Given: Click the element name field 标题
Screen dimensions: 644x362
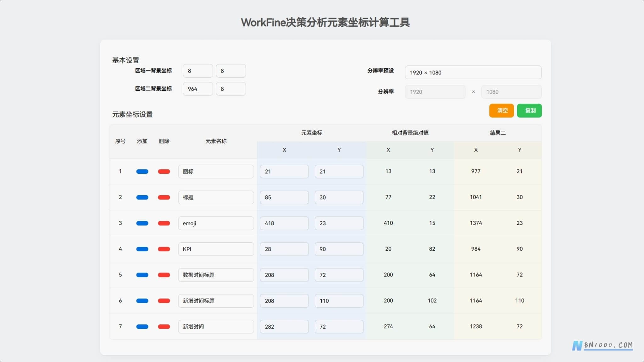Looking at the screenshot, I should click(x=216, y=197).
